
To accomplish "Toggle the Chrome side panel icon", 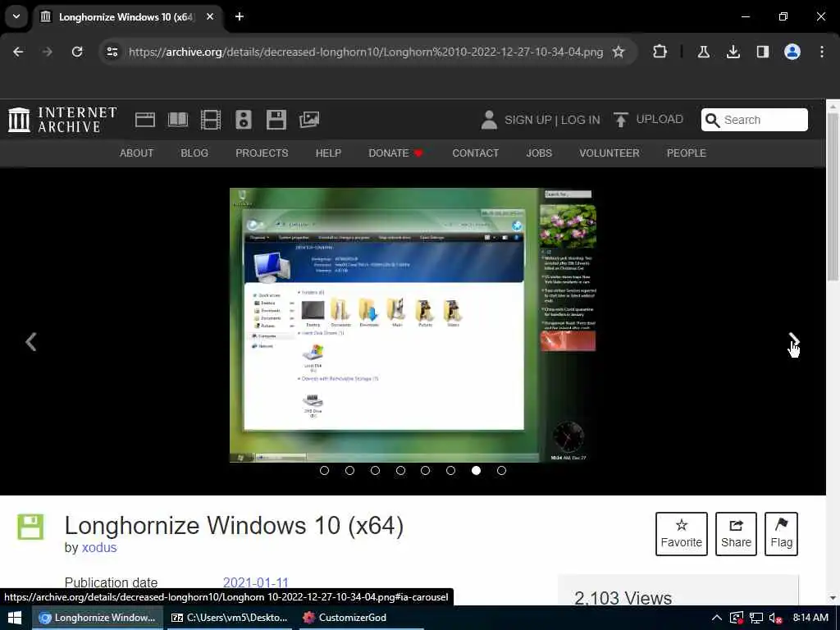I will pyautogui.click(x=762, y=52).
